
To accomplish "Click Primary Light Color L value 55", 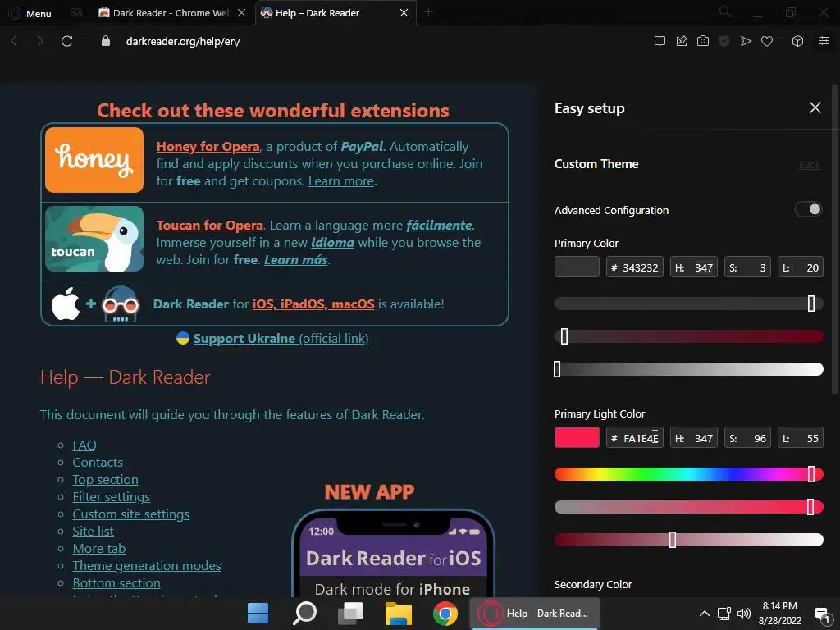I will coord(801,438).
